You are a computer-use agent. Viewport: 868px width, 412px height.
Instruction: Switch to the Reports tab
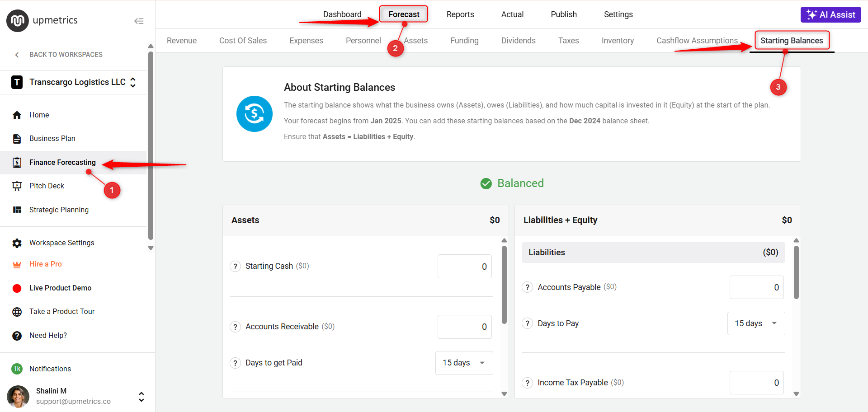460,14
